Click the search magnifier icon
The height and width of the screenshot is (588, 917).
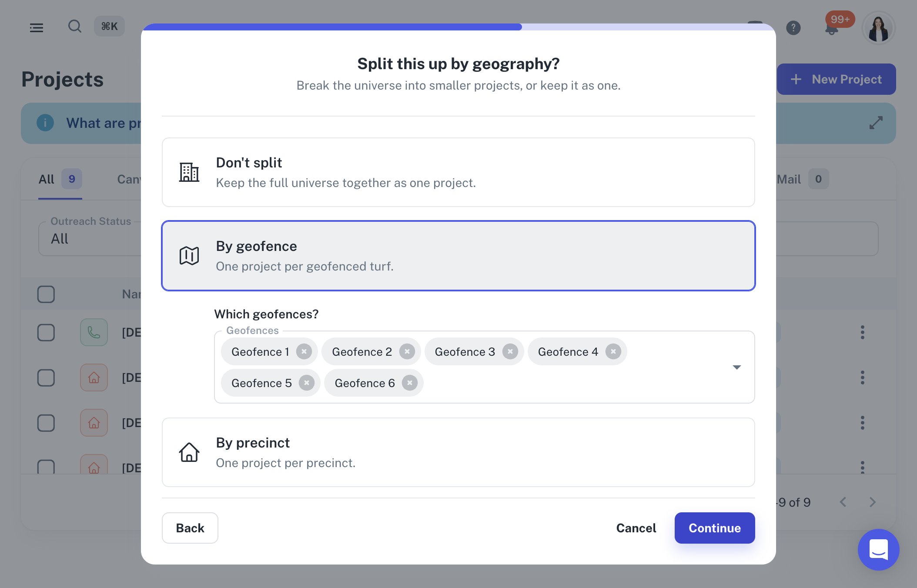click(x=74, y=27)
